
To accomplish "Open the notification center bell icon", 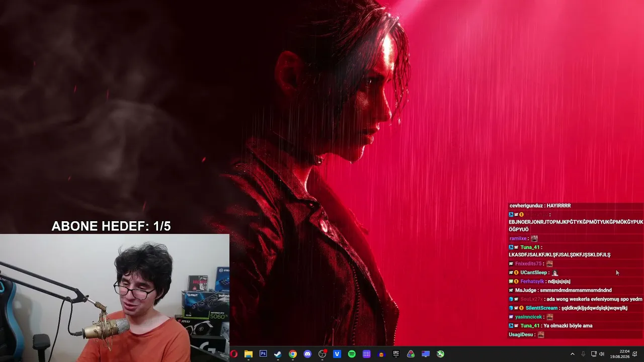I will [x=635, y=354].
